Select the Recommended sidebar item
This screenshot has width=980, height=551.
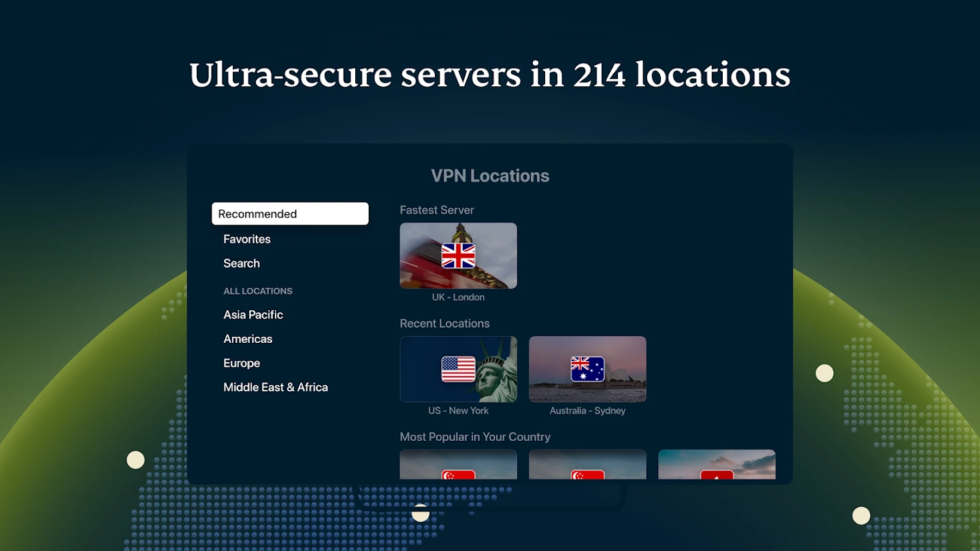[290, 214]
